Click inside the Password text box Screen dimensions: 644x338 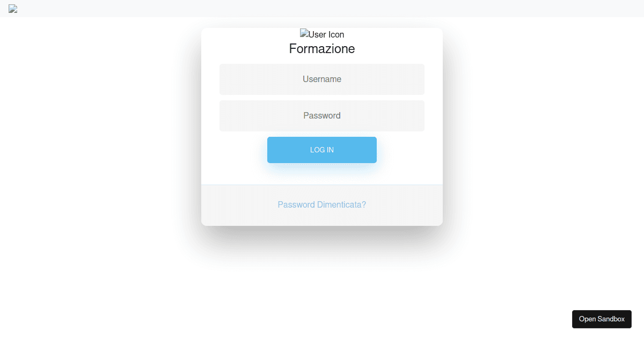(x=321, y=115)
